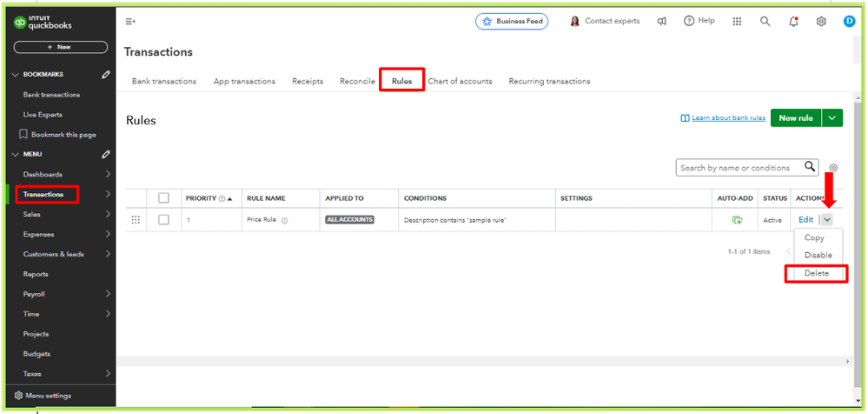The height and width of the screenshot is (414, 868).
Task: Collapse the BOOKMARKS section
Action: click(15, 74)
